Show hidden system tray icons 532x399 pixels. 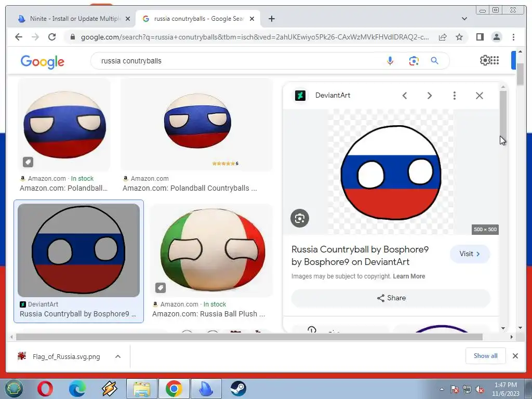click(442, 389)
